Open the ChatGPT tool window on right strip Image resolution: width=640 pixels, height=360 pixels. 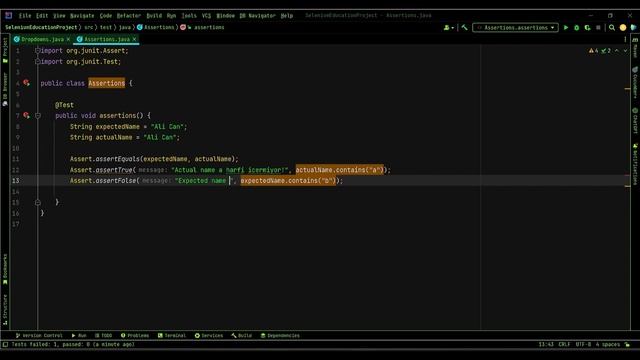coord(635,121)
